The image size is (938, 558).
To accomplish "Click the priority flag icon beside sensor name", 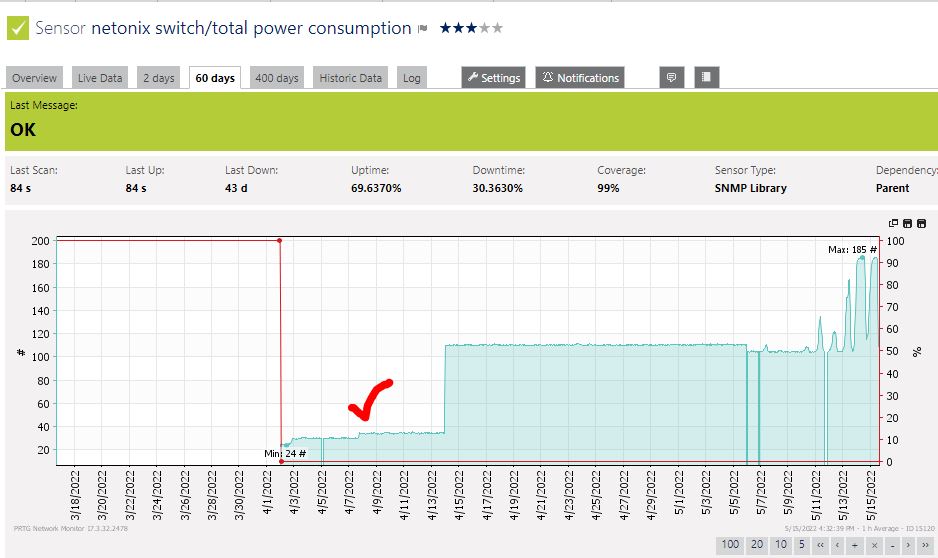I will [x=423, y=29].
